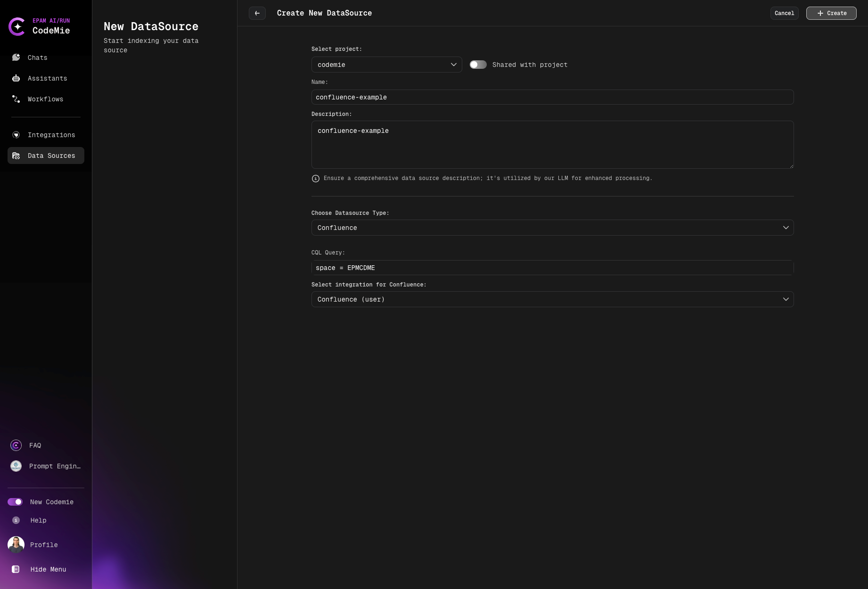Click inside the CQL Query field
The height and width of the screenshot is (589, 868).
coord(551,268)
